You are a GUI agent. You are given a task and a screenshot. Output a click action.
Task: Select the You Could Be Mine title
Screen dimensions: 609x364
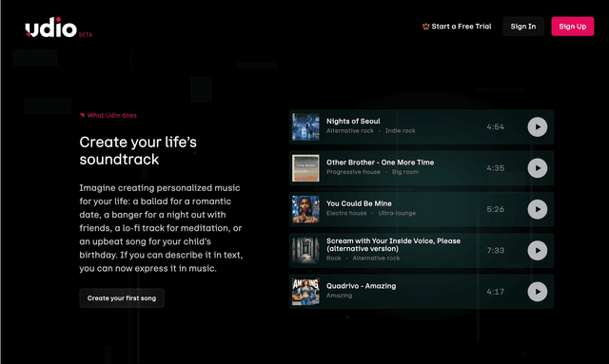pos(359,203)
